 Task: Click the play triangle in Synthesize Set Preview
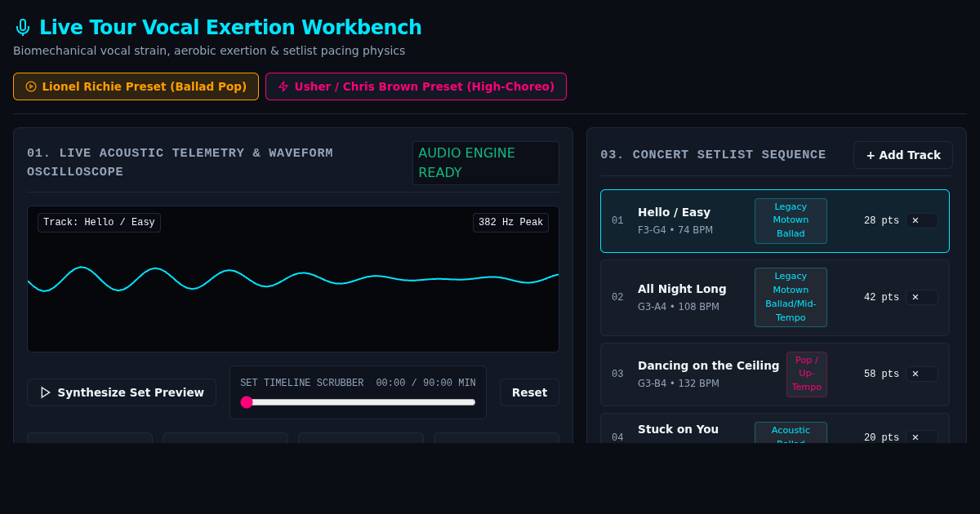[46, 392]
